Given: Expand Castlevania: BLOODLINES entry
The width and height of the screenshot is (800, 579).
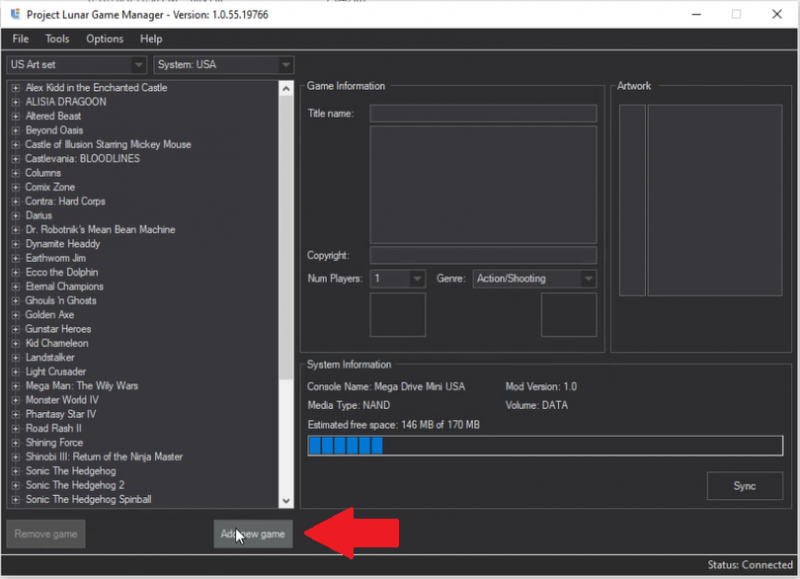Looking at the screenshot, I should click(x=16, y=159).
